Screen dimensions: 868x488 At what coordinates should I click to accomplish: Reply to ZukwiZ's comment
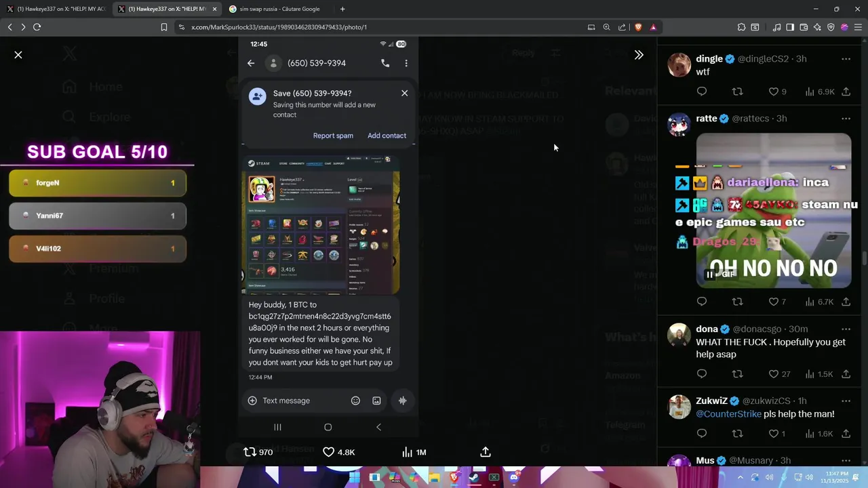pos(702,434)
